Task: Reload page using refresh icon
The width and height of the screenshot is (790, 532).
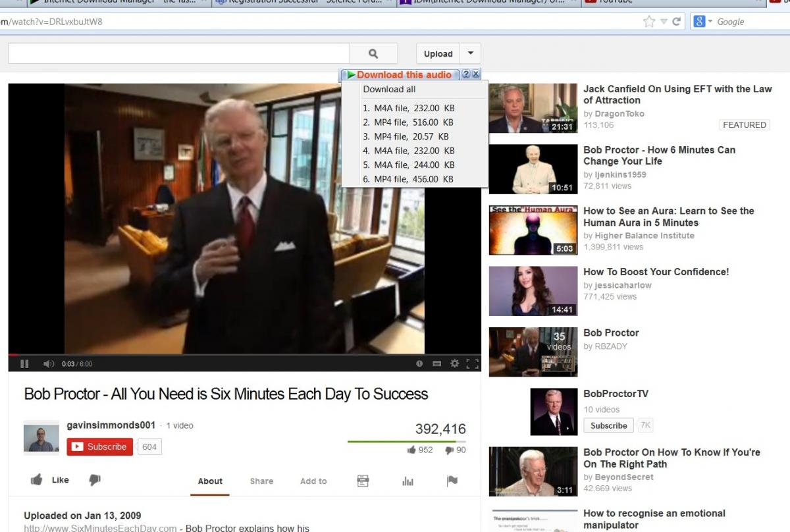Action: 676,22
